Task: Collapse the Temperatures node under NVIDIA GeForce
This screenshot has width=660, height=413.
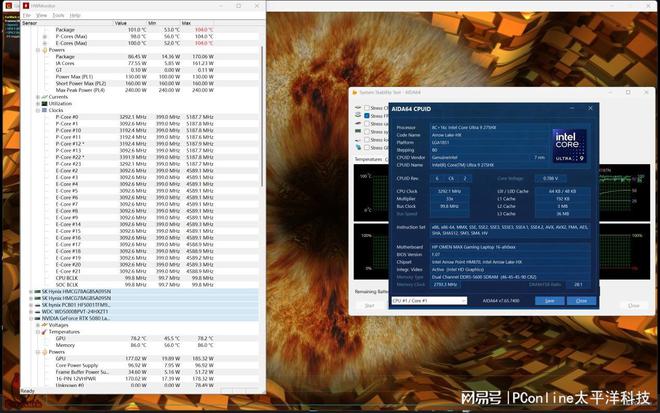Action: coord(38,332)
